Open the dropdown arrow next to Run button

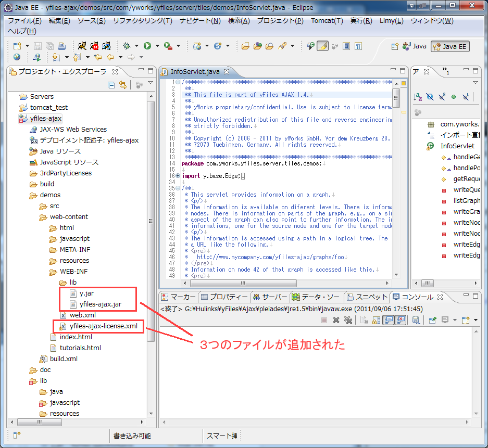[x=156, y=46]
